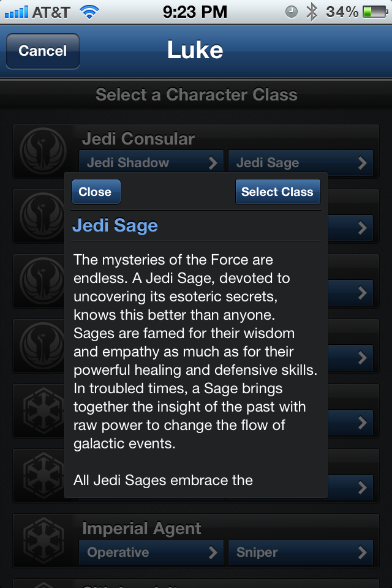Tap the Jedi Sage popup heading
The height and width of the screenshot is (588, 392).
coord(115,225)
